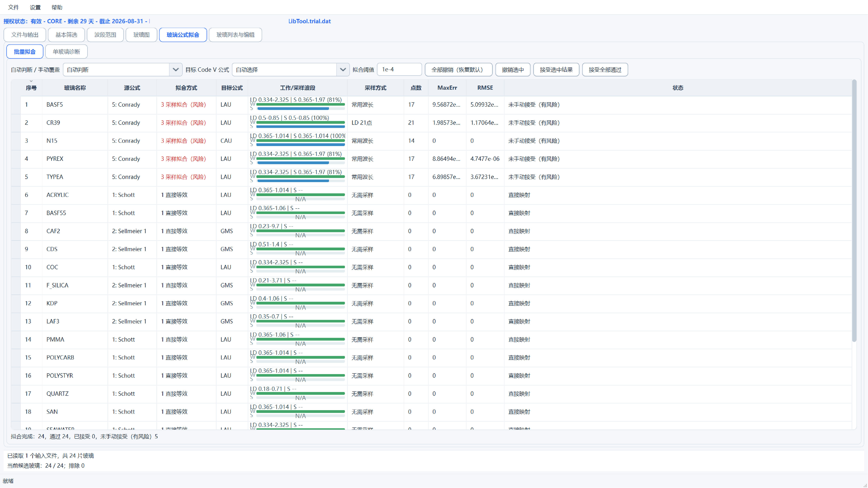868x488 pixels.
Task: Open the 帮助 menu
Action: pyautogui.click(x=57, y=7)
